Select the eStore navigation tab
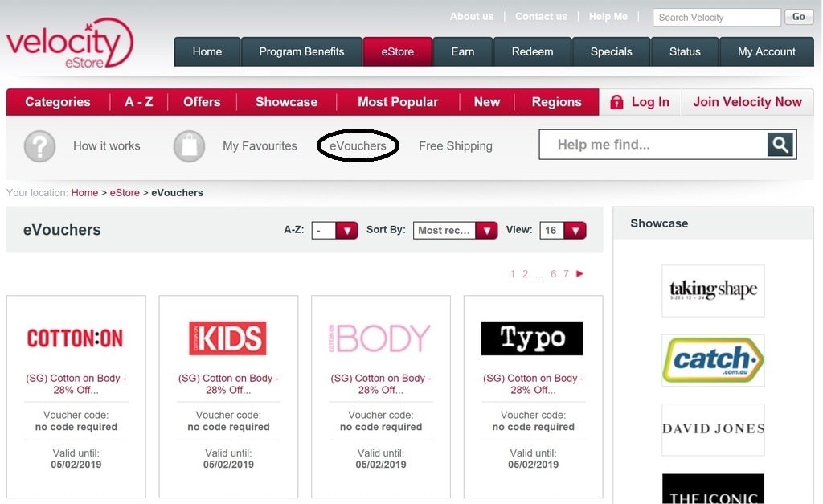Screen dimensions: 823x504 pos(398,51)
